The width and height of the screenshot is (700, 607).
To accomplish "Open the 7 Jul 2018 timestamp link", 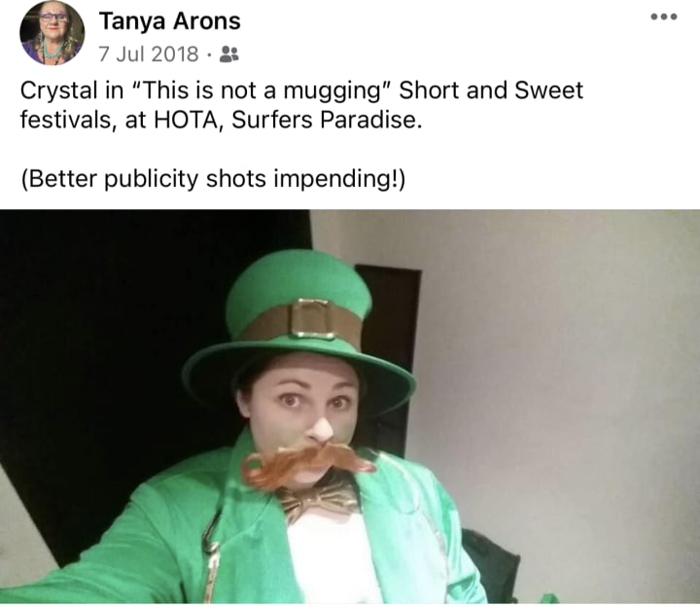I will (148, 54).
